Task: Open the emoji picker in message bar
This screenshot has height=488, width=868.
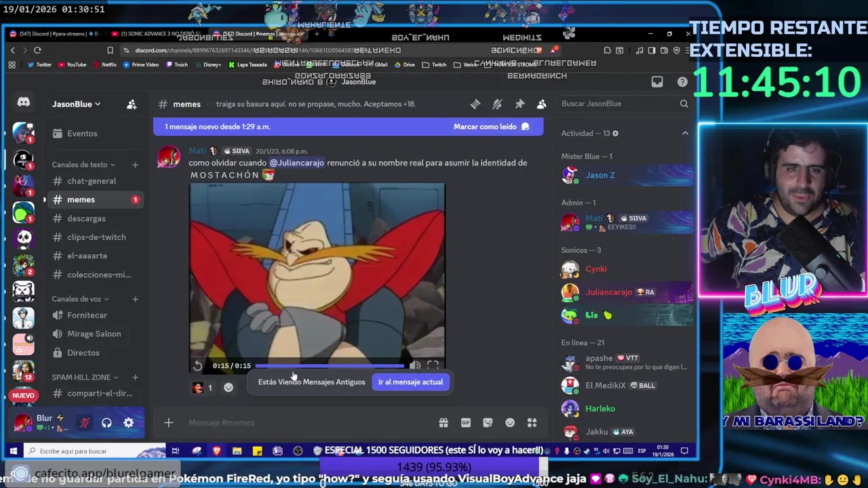Action: coord(510,423)
